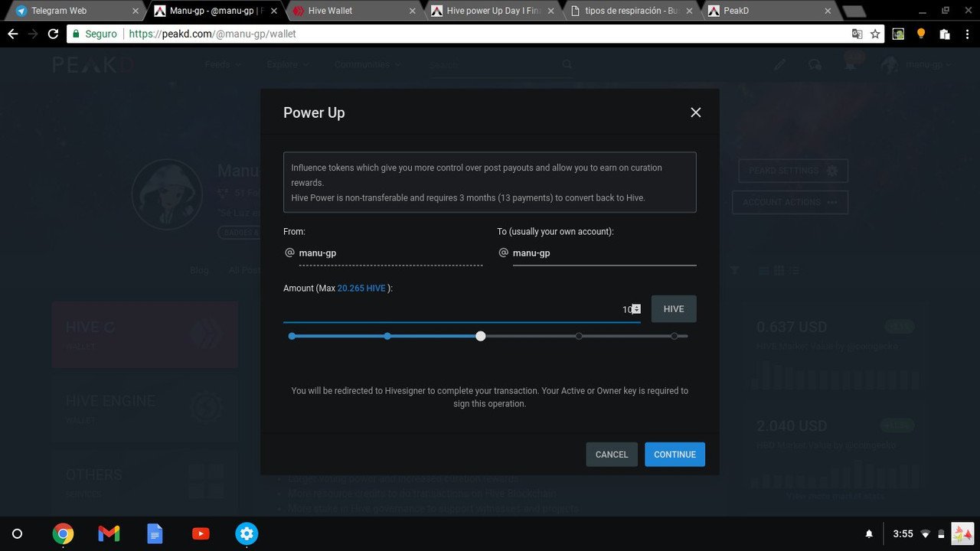Viewport: 980px width, 551px height.
Task: Switch to the Hive power Up Day tab
Action: (x=492, y=11)
